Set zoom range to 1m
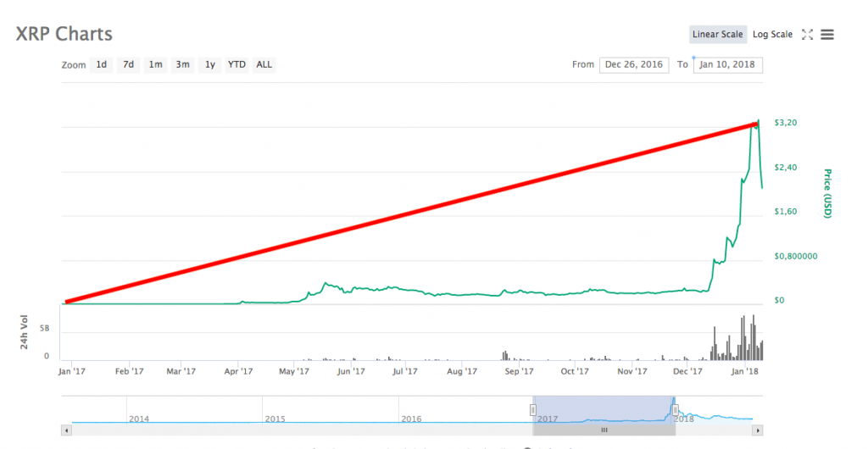 click(156, 64)
